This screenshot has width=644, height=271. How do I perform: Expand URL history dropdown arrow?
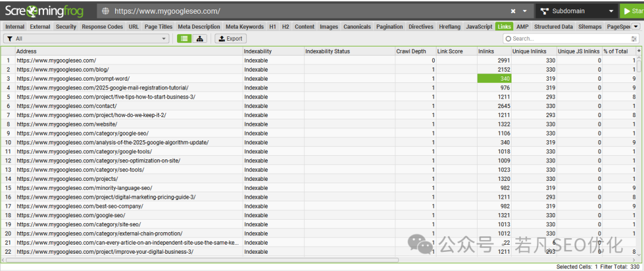coord(525,11)
